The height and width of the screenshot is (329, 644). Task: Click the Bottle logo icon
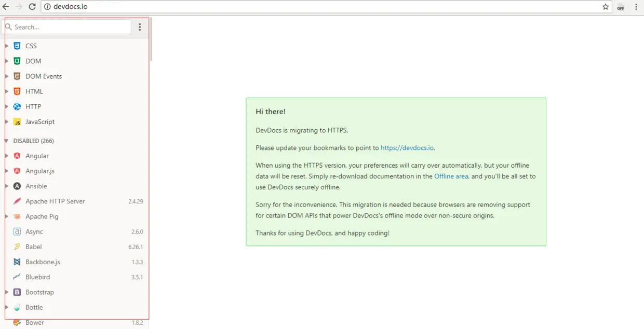point(17,307)
